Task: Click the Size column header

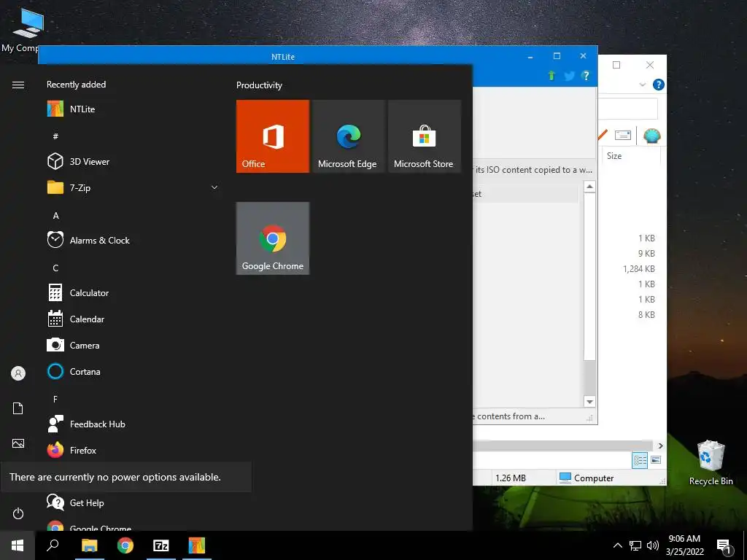Action: (631, 156)
